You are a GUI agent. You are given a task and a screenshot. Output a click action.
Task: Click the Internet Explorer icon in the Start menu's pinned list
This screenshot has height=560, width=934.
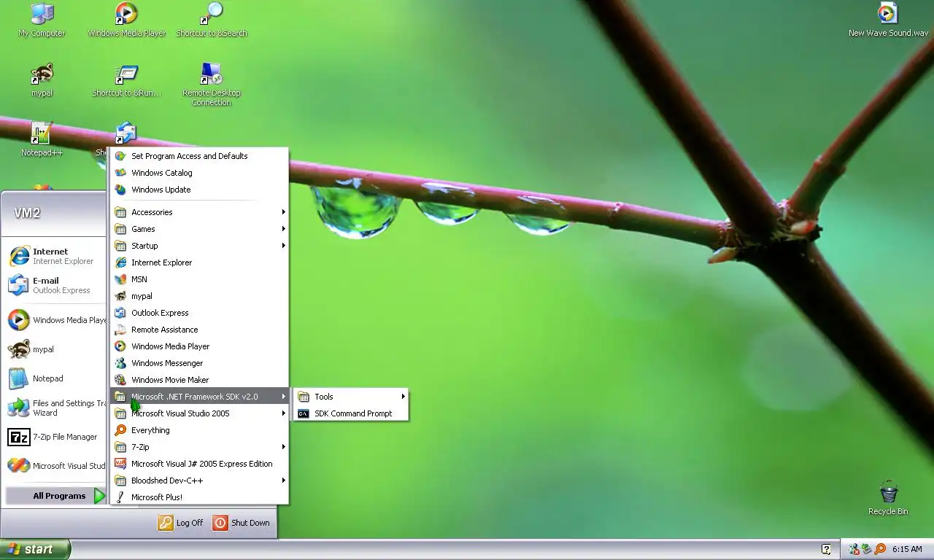click(19, 256)
